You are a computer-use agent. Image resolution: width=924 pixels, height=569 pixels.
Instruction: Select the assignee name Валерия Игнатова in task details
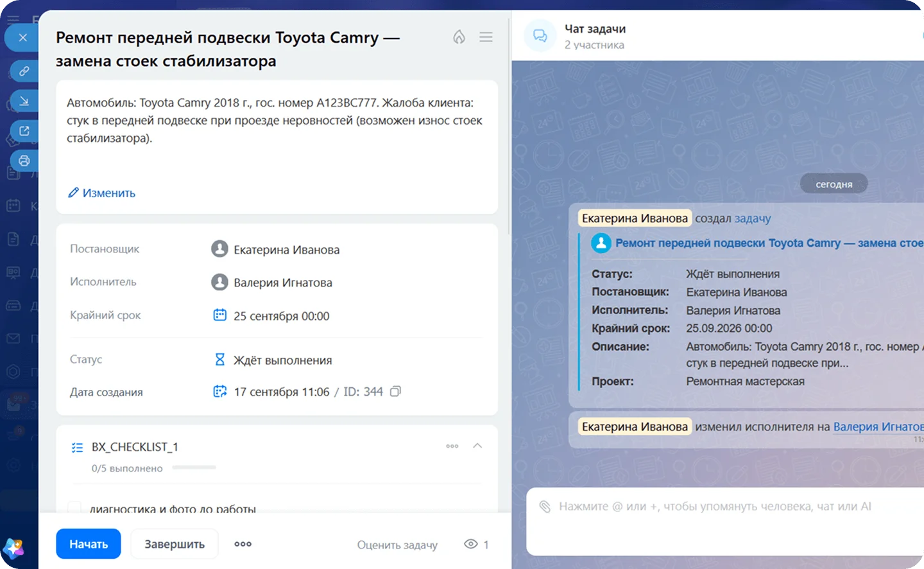[x=283, y=283]
